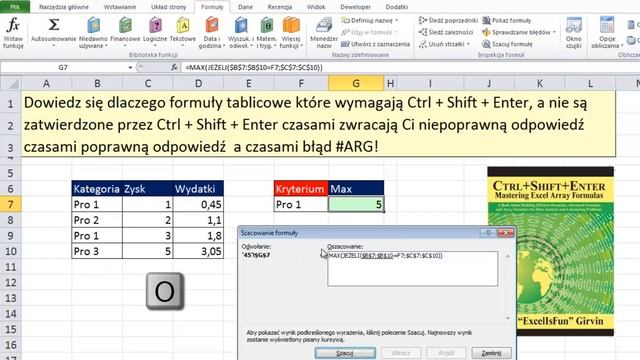Click Szacuj formułę
Image resolution: width=640 pixels, height=360 pixels.
507,44
